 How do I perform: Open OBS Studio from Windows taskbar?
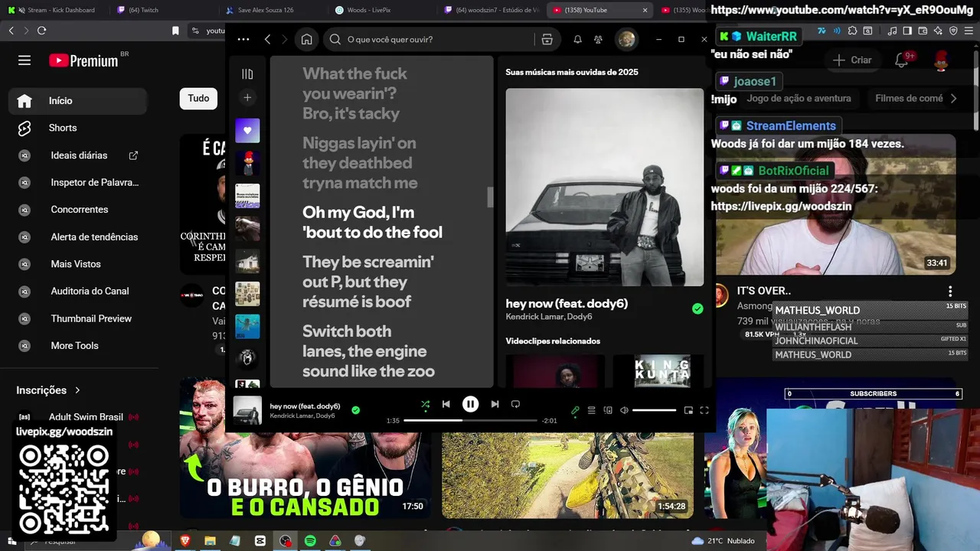pos(286,541)
